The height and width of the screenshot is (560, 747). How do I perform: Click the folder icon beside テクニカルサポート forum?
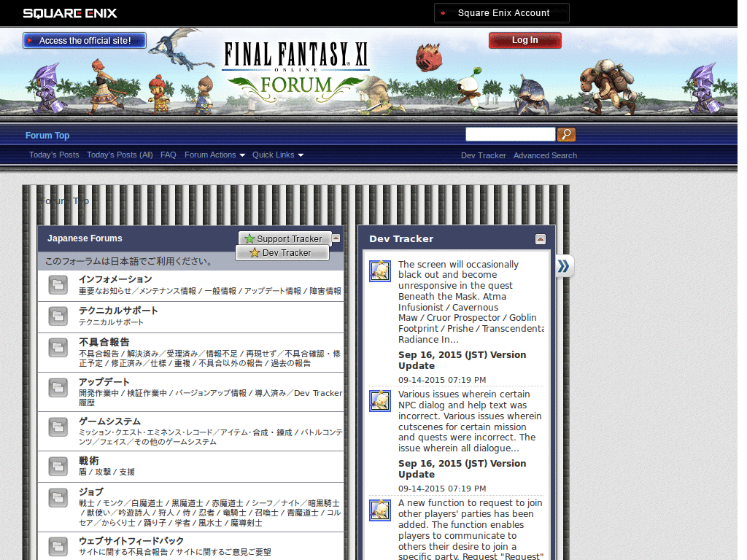[58, 316]
